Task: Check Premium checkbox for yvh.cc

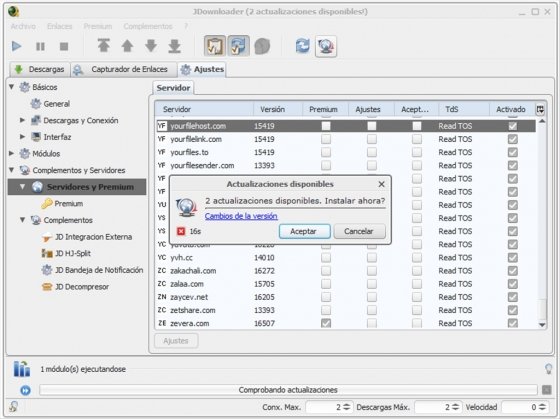Action: 326,258
